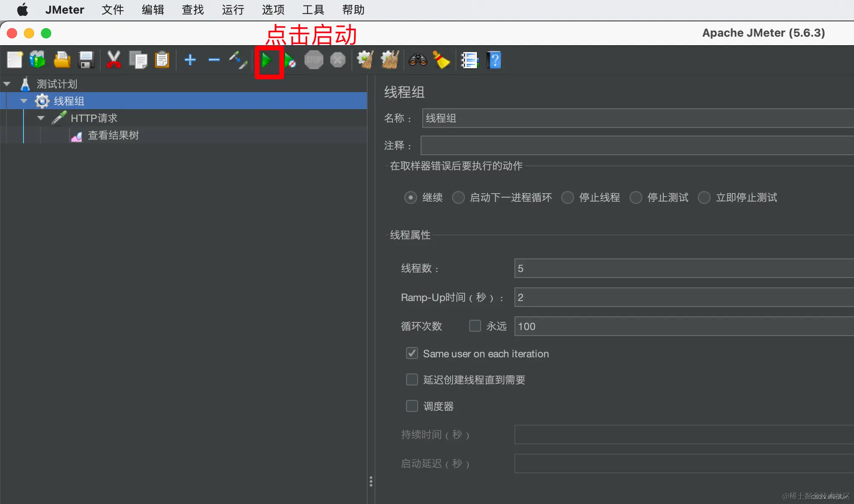The image size is (854, 504).
Task: Open the 文件 menu
Action: pyautogui.click(x=113, y=10)
